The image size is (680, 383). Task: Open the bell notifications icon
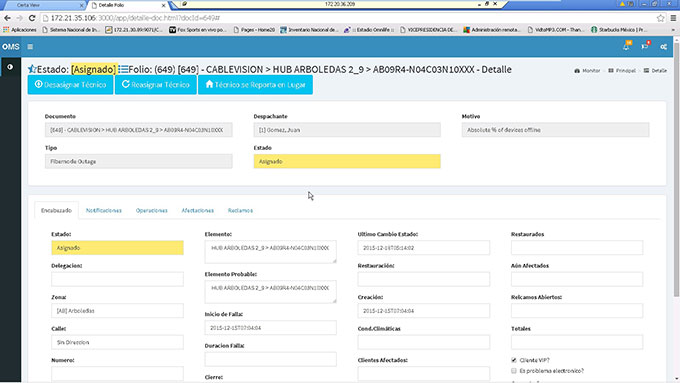pyautogui.click(x=627, y=46)
